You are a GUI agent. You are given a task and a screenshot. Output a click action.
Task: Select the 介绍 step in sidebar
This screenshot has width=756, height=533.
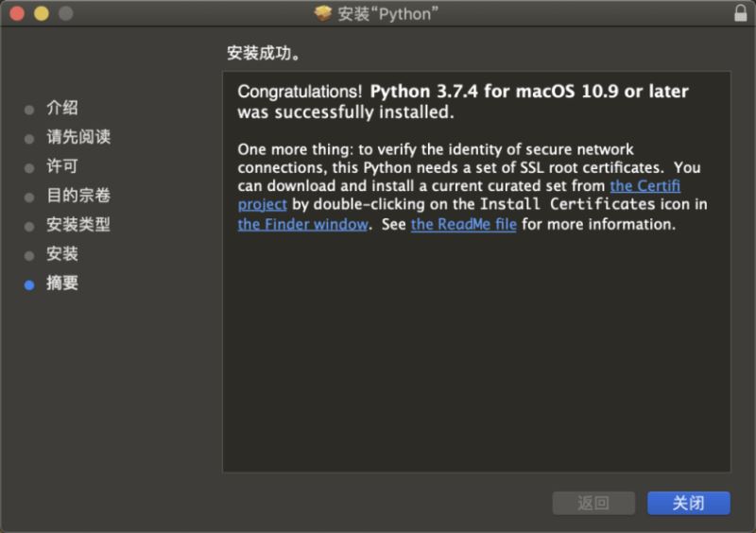(x=62, y=108)
